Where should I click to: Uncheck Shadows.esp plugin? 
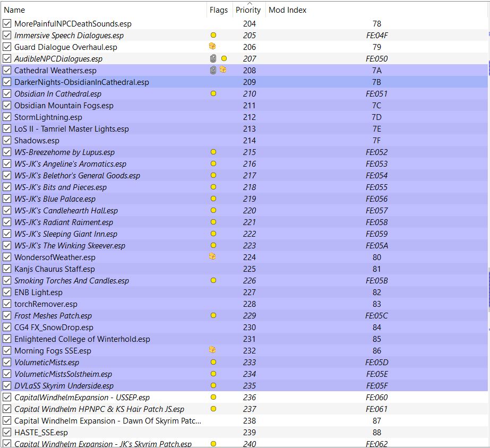pos(7,140)
